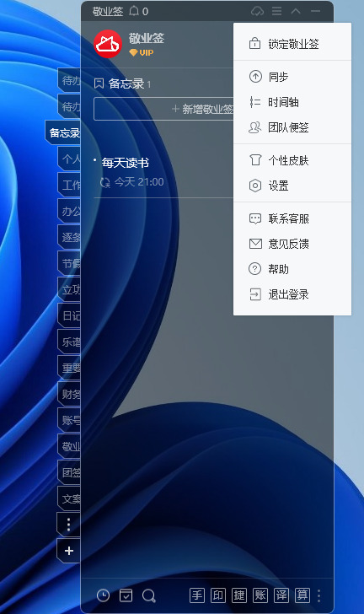The height and width of the screenshot is (614, 364).
Task: Open the 敬业 sidebar category tab
Action: coord(69,446)
